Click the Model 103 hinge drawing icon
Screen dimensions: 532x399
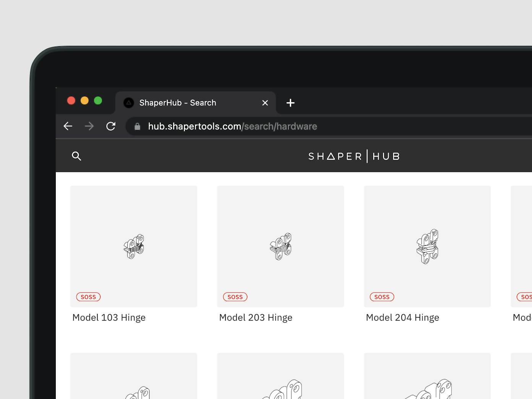(134, 247)
